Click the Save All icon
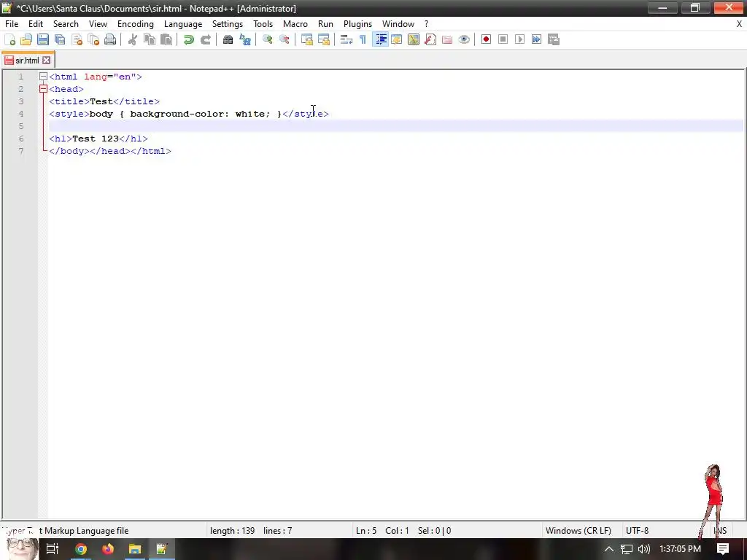 pos(60,39)
